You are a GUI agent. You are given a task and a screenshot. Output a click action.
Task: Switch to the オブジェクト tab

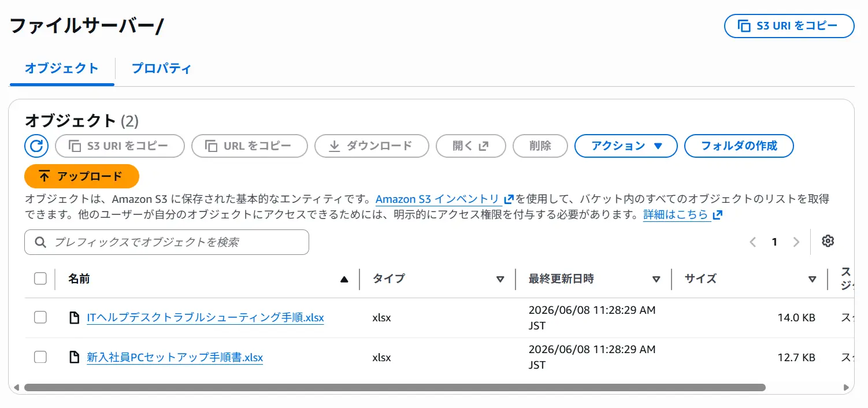(62, 68)
